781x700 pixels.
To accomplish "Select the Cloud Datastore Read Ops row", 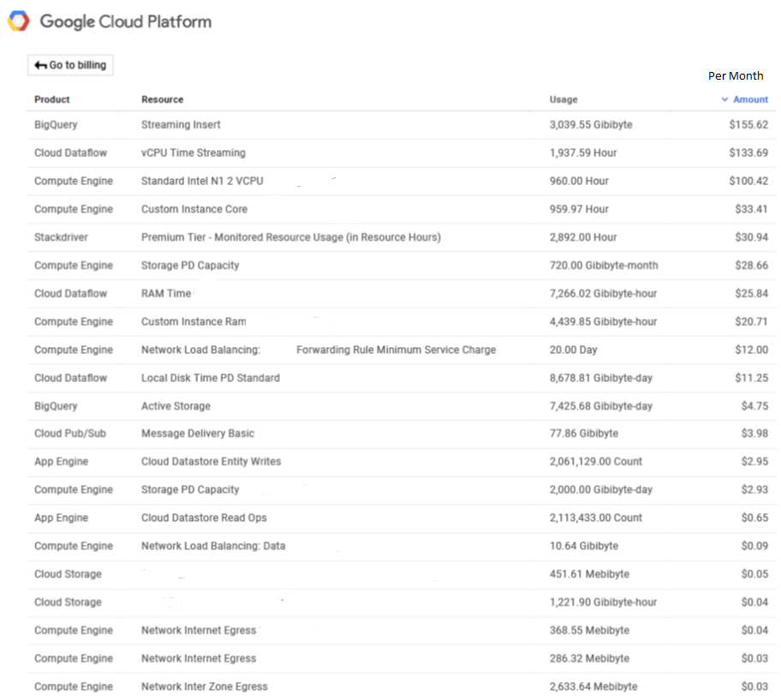I will tap(204, 518).
